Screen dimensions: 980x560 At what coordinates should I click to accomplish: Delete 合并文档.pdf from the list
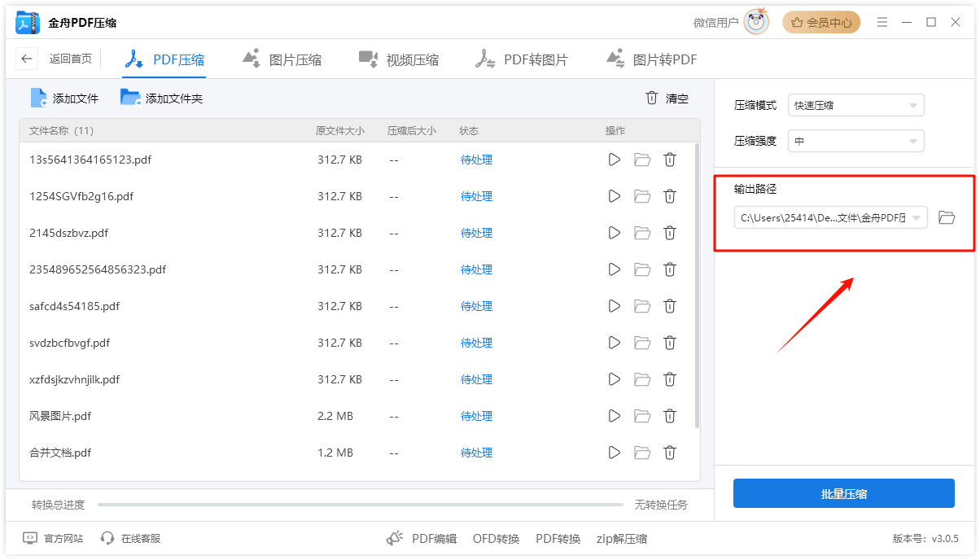pyautogui.click(x=670, y=453)
